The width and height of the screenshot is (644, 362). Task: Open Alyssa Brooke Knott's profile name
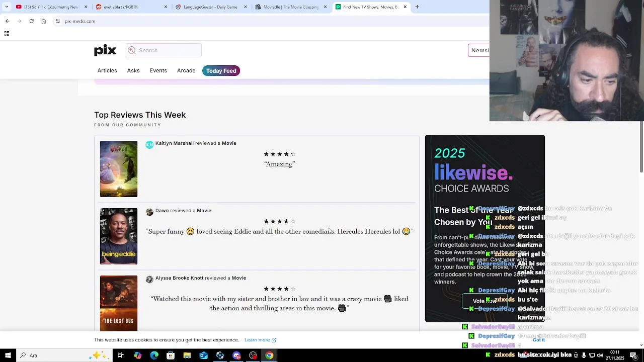(179, 278)
